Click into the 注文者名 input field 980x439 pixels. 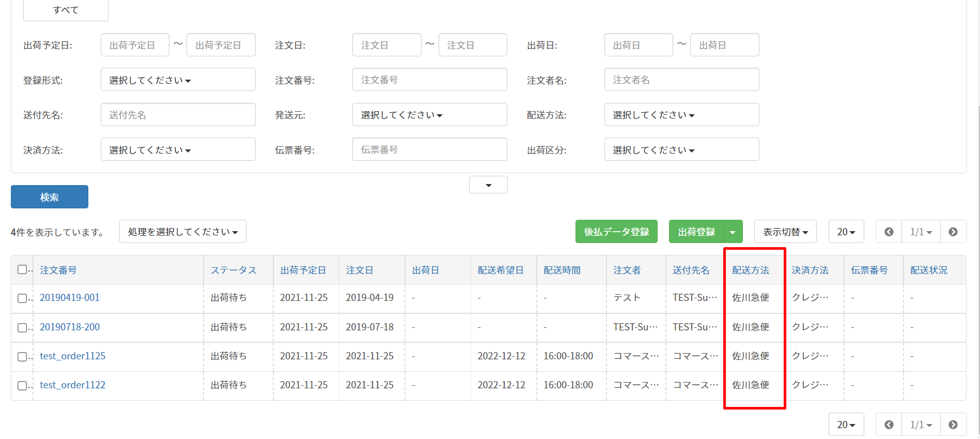pos(682,80)
